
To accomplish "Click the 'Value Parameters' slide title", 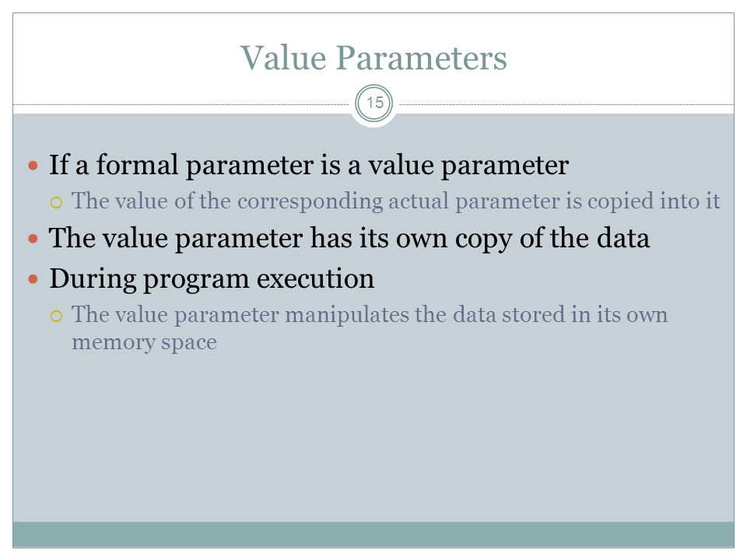I will (x=373, y=58).
